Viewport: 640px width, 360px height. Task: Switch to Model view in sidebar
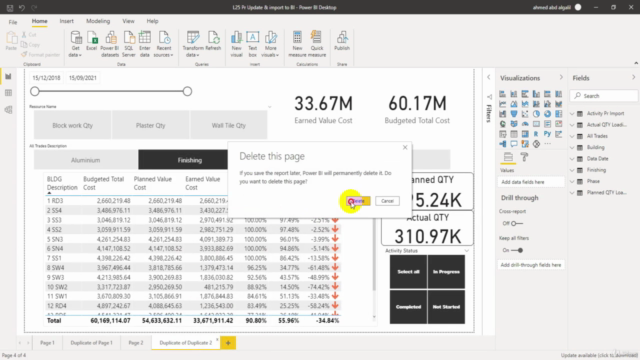[x=8, y=110]
